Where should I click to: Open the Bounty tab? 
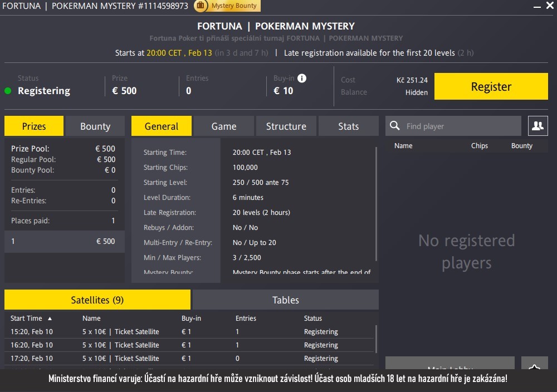(x=95, y=126)
